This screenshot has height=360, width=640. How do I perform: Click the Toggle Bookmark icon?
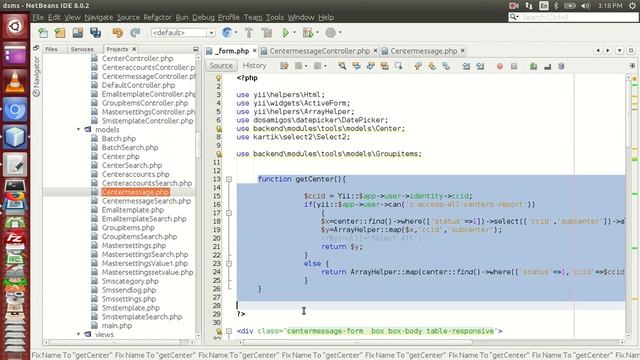point(446,66)
